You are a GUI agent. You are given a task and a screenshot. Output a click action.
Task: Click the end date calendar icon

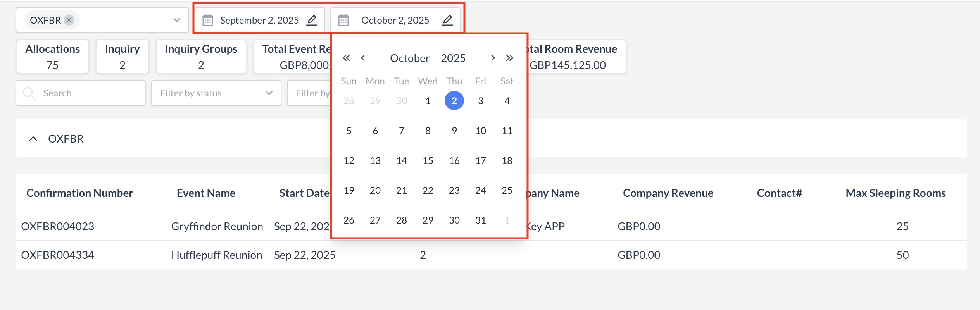343,20
